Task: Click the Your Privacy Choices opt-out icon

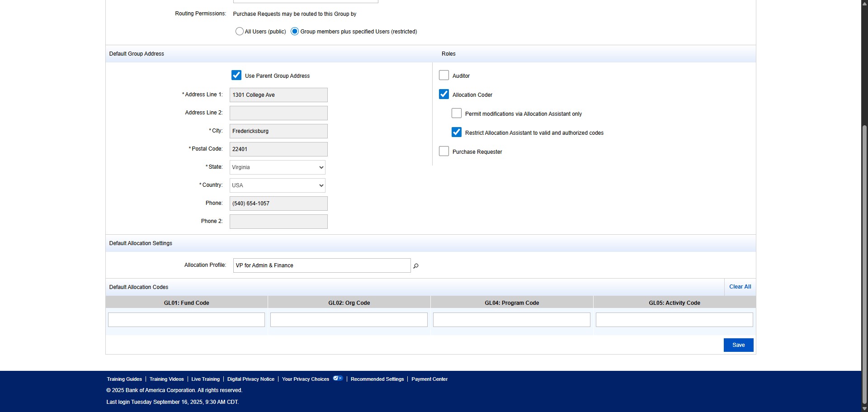Action: click(x=337, y=378)
